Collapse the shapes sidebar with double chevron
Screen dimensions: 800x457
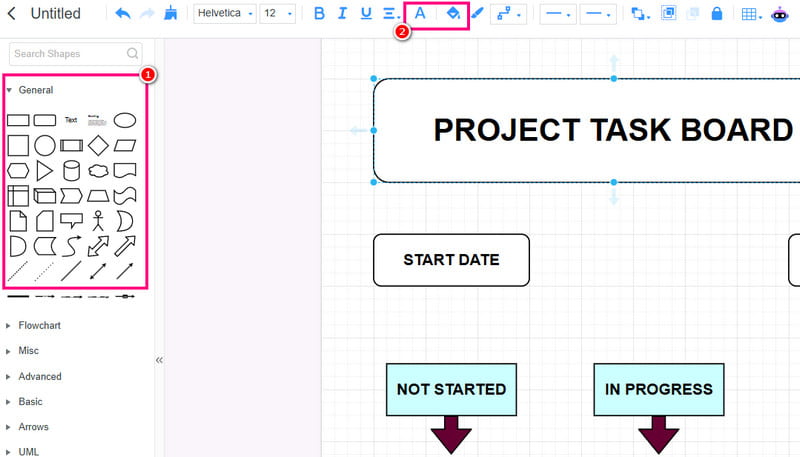tap(159, 360)
